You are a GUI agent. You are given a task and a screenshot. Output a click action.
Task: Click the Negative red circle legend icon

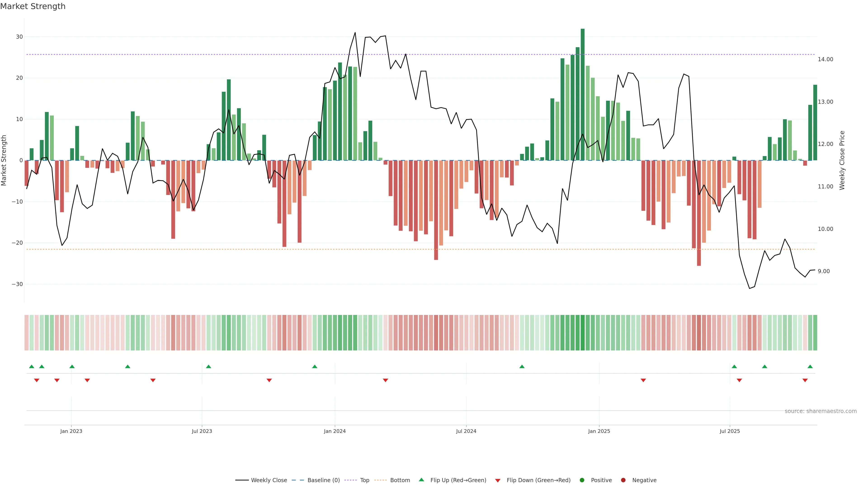point(623,480)
